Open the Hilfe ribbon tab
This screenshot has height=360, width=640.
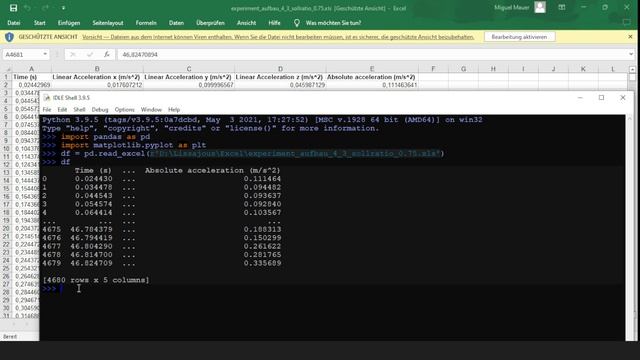click(x=274, y=23)
